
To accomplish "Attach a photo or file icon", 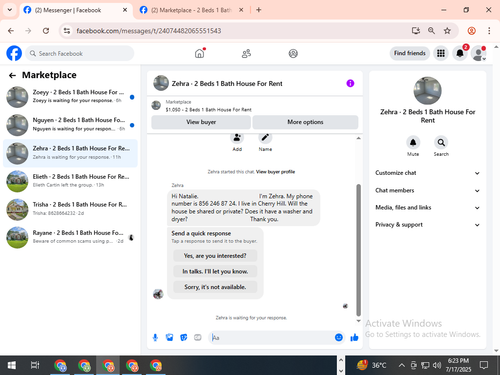I will click(x=170, y=338).
